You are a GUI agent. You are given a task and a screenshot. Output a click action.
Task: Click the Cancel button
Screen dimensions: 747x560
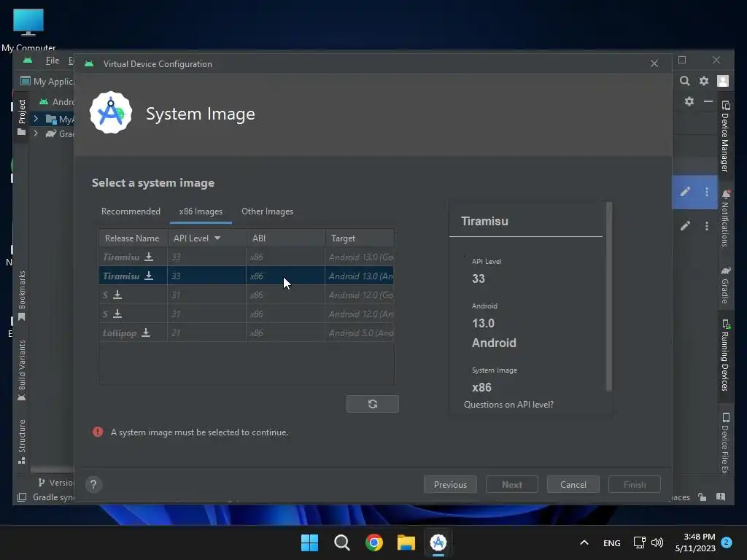(x=573, y=484)
